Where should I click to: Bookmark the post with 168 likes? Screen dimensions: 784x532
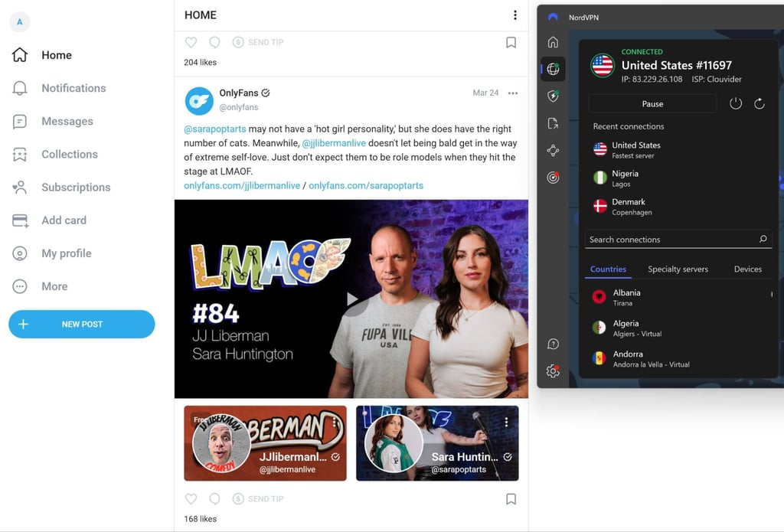[x=511, y=499]
